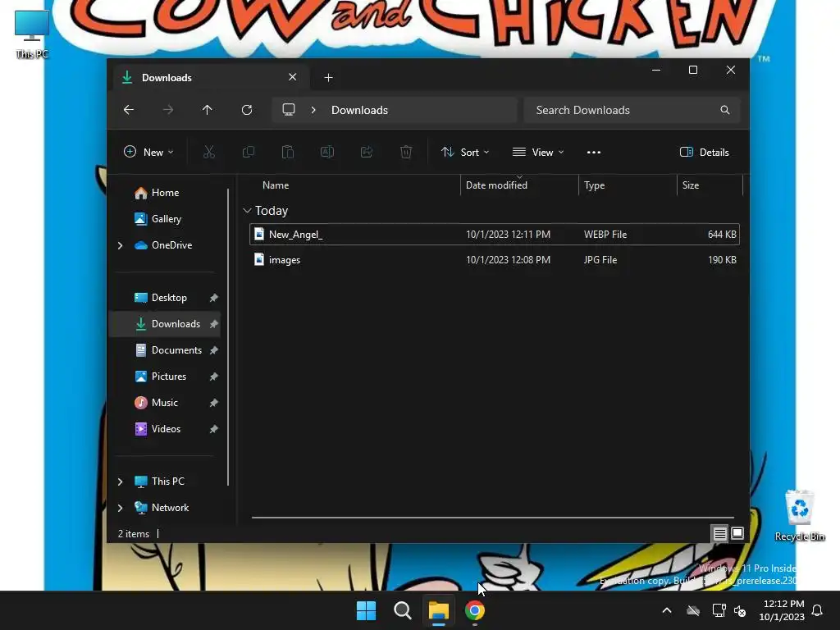Open the See more ellipsis menu

[594, 152]
